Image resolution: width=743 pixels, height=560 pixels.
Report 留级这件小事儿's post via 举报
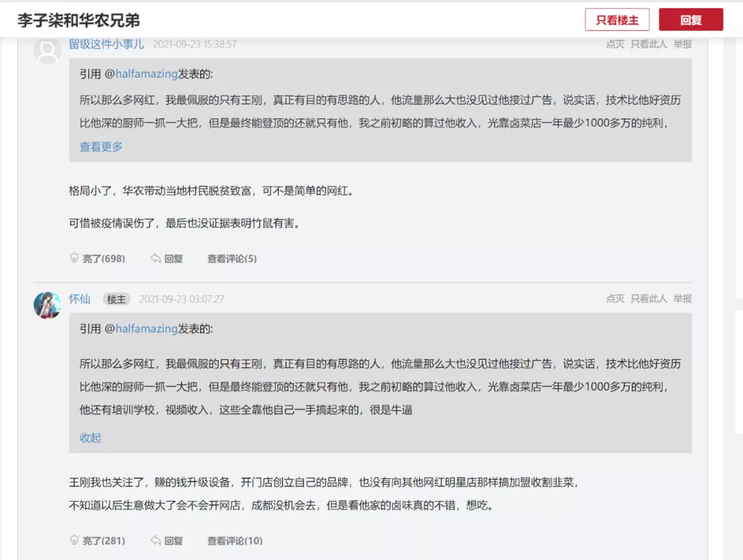[682, 44]
